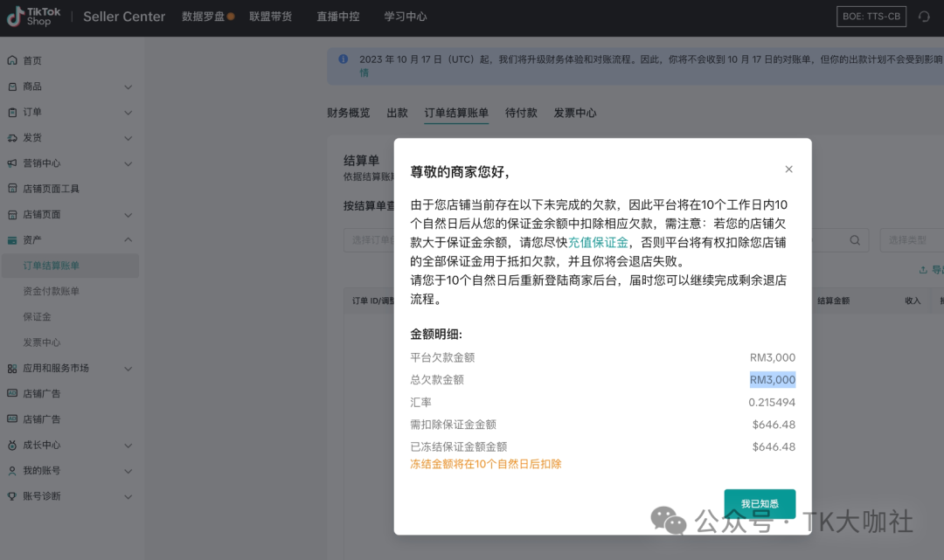944x560 pixels.
Task: Close the dialog with the X button
Action: point(788,169)
